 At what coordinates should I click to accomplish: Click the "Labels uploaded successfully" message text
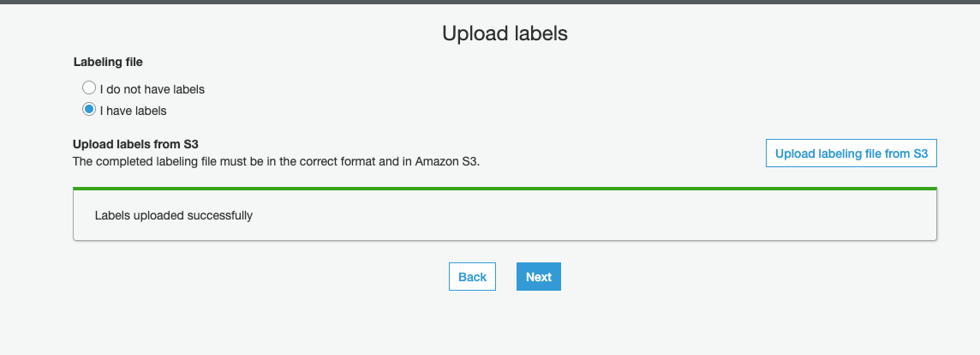[x=173, y=216]
